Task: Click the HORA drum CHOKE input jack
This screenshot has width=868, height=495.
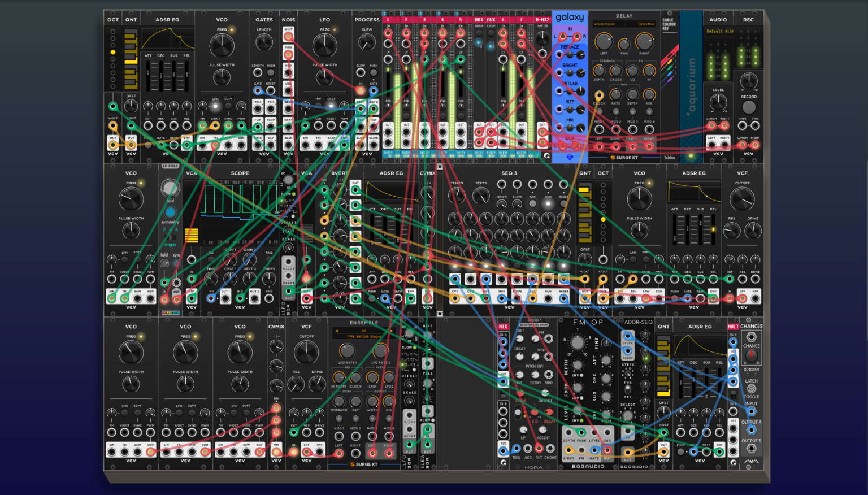Action: (x=550, y=449)
